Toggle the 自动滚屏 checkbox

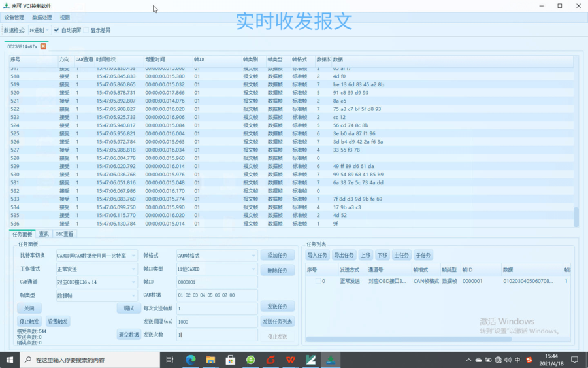pos(57,30)
